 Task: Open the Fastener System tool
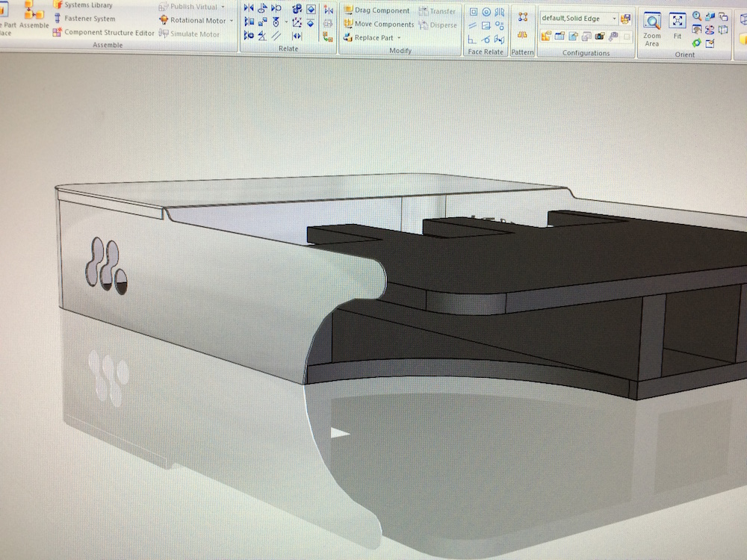click(84, 19)
